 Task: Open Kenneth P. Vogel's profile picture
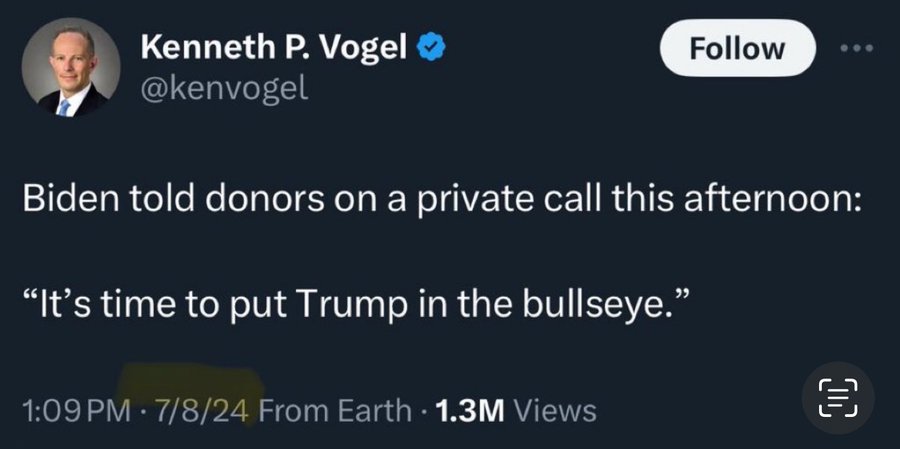[68, 69]
